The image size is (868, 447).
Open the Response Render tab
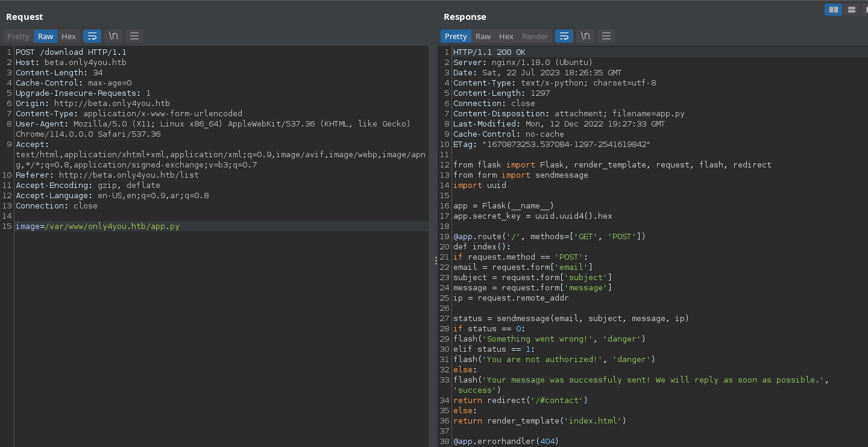[535, 36]
